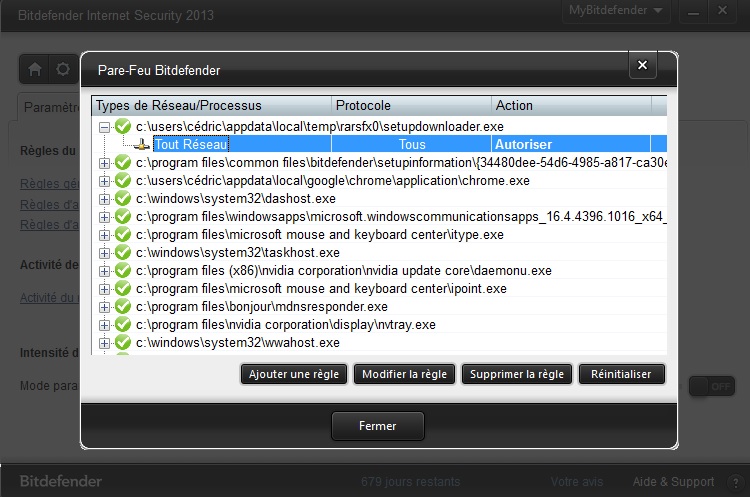Collapse the setupdownloader.exe tree node

coord(104,127)
